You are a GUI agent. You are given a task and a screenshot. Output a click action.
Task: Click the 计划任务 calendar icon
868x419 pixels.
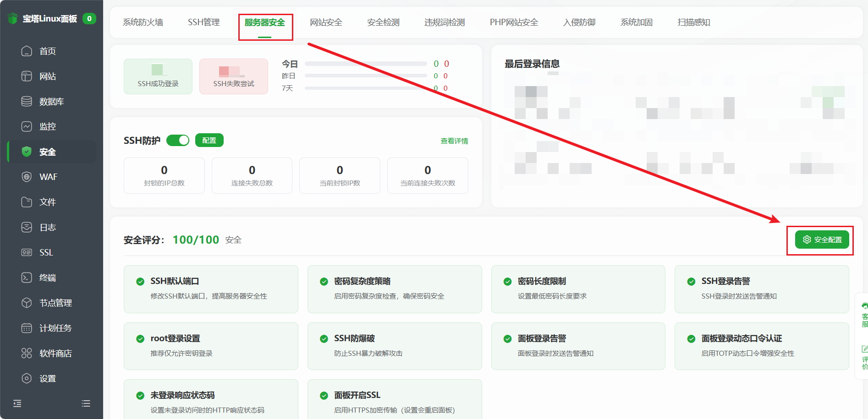click(27, 328)
